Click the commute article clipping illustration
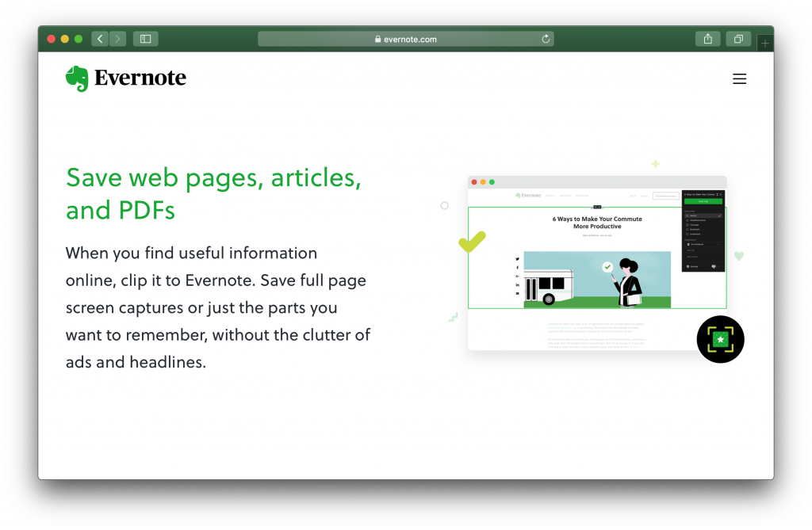 coord(597,264)
